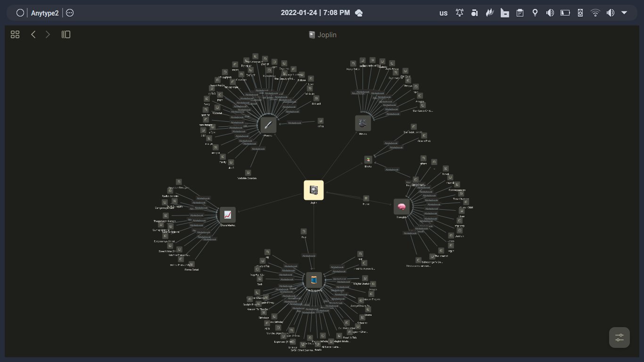
Task: Click the Eclipse note node
Action: tap(302, 74)
